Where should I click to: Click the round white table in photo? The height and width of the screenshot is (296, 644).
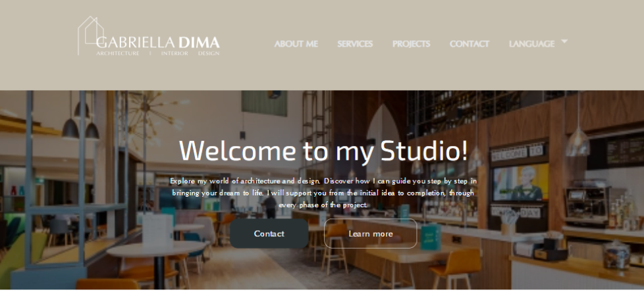157,249
